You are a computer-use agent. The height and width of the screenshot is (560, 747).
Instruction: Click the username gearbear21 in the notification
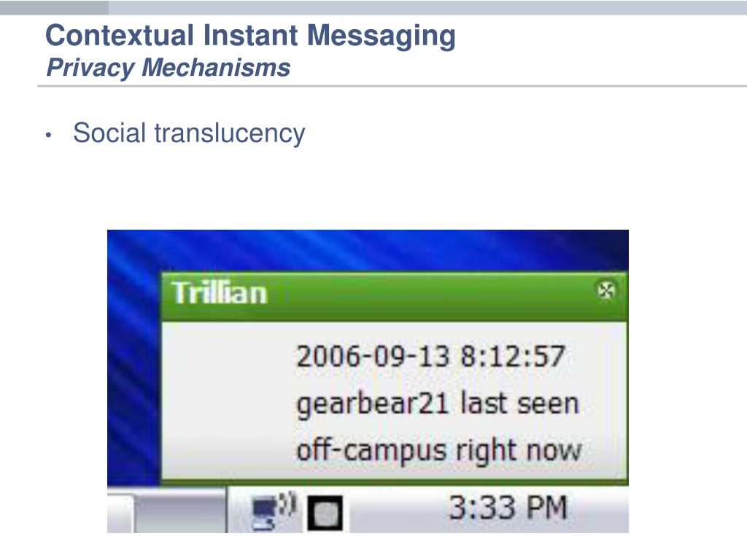373,404
